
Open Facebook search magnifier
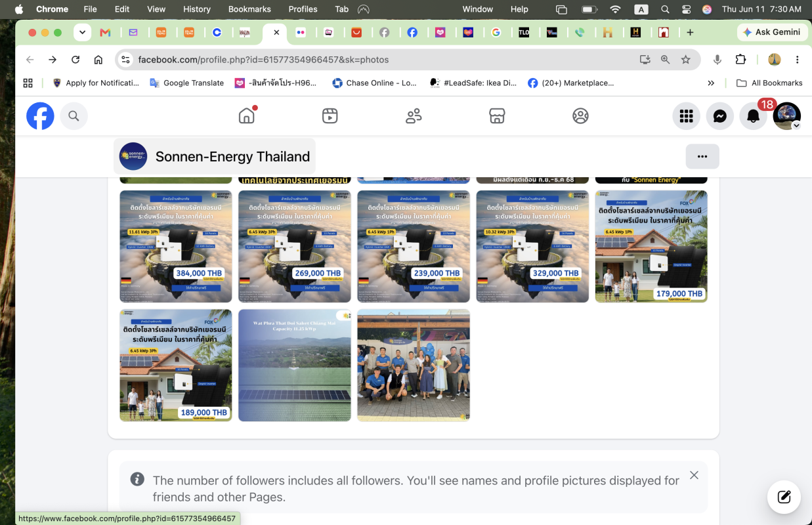point(74,116)
